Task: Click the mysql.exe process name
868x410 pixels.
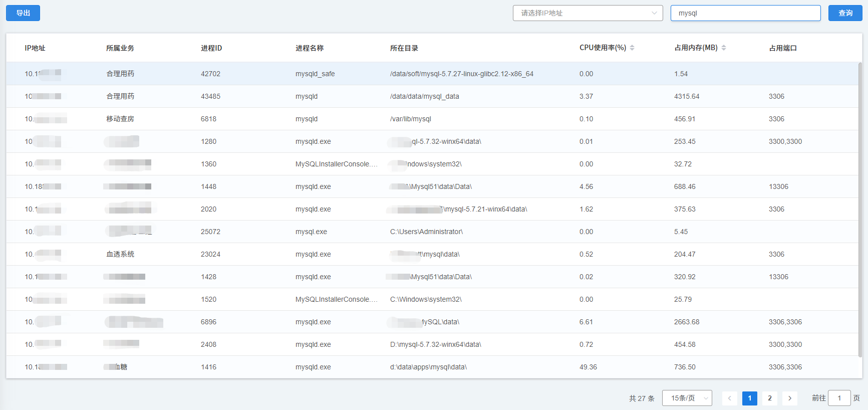Action: coord(311,232)
